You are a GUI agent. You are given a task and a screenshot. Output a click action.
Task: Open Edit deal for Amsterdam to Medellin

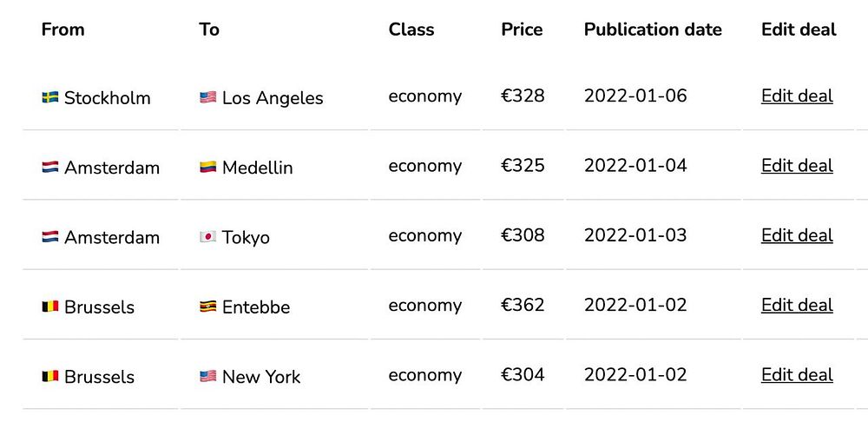(x=797, y=166)
